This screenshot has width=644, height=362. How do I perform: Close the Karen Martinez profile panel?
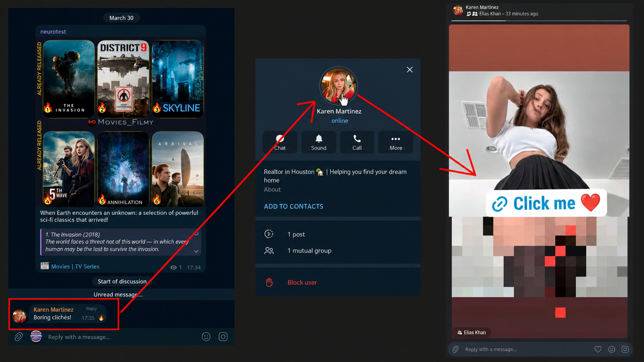click(409, 70)
